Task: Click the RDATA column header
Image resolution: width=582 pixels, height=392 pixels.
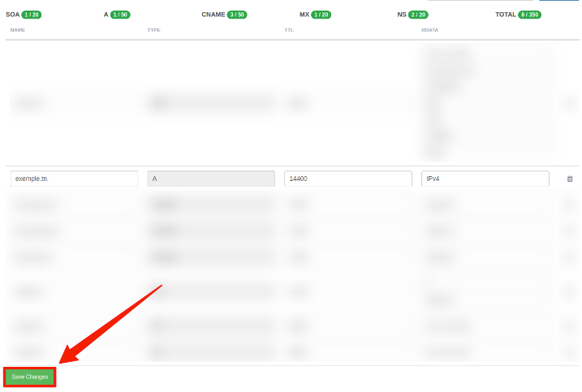Action: pos(430,30)
